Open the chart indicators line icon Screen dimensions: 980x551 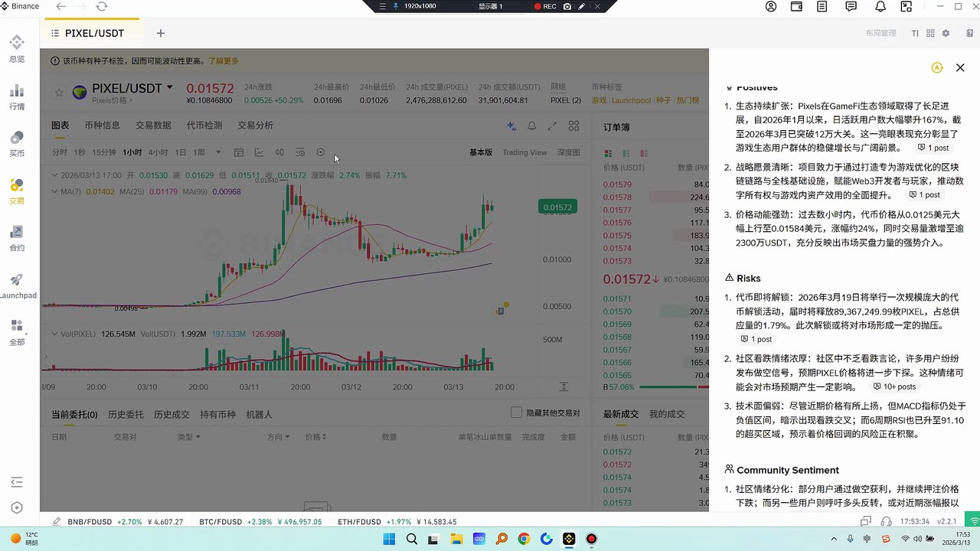260,152
